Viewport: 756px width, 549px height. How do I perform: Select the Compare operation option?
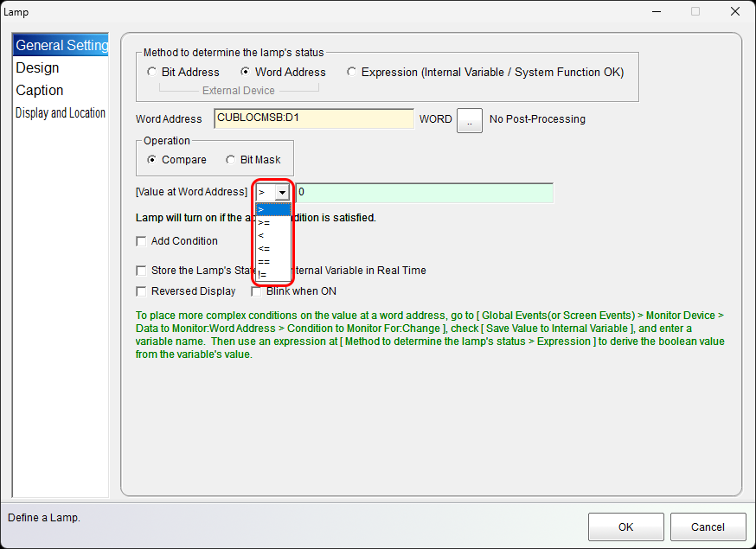(152, 160)
